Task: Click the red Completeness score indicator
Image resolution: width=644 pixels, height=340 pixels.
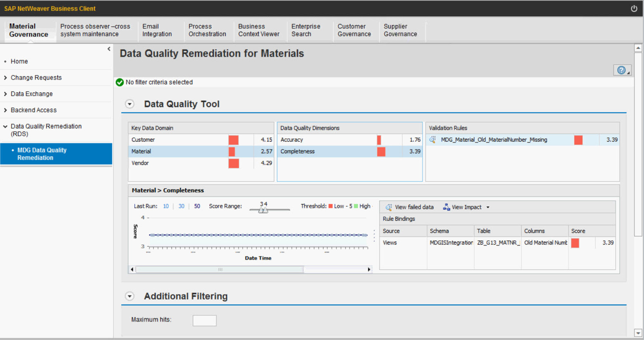Action: tap(381, 151)
